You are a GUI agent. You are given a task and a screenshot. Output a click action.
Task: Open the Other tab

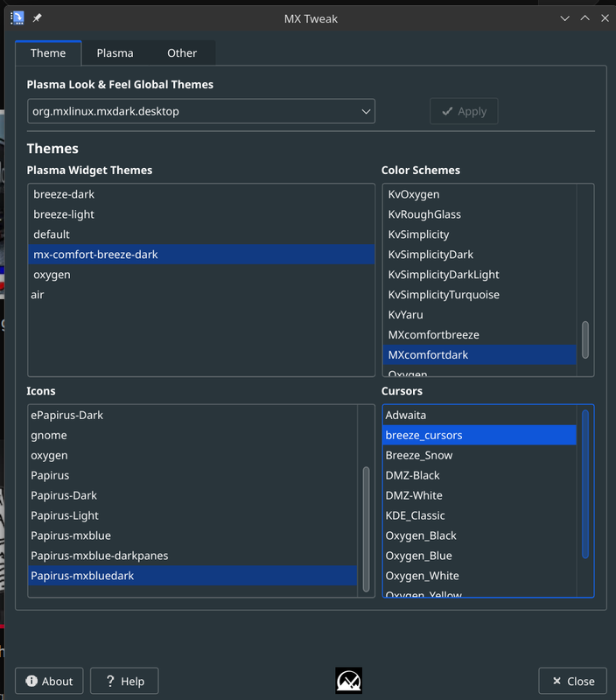click(x=182, y=53)
